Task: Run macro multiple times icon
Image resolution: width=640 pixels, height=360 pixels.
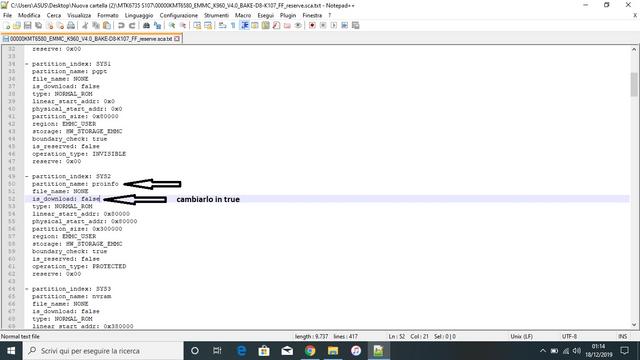Action: click(344, 25)
